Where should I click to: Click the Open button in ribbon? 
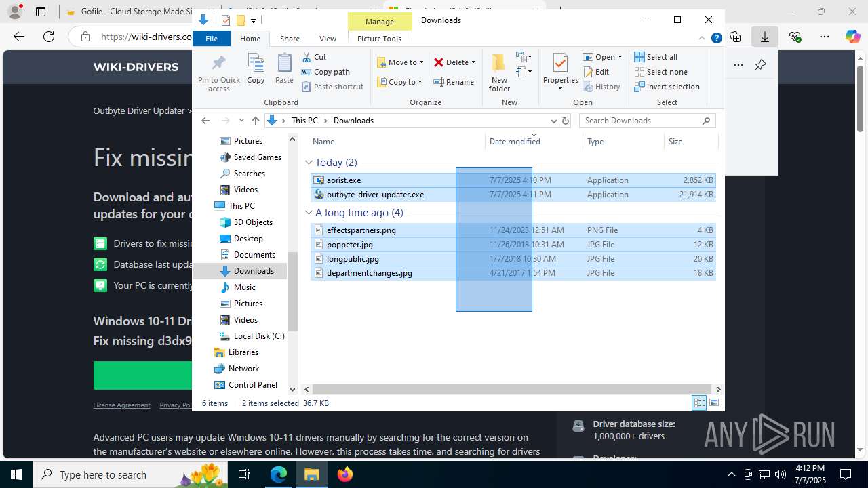click(x=598, y=57)
